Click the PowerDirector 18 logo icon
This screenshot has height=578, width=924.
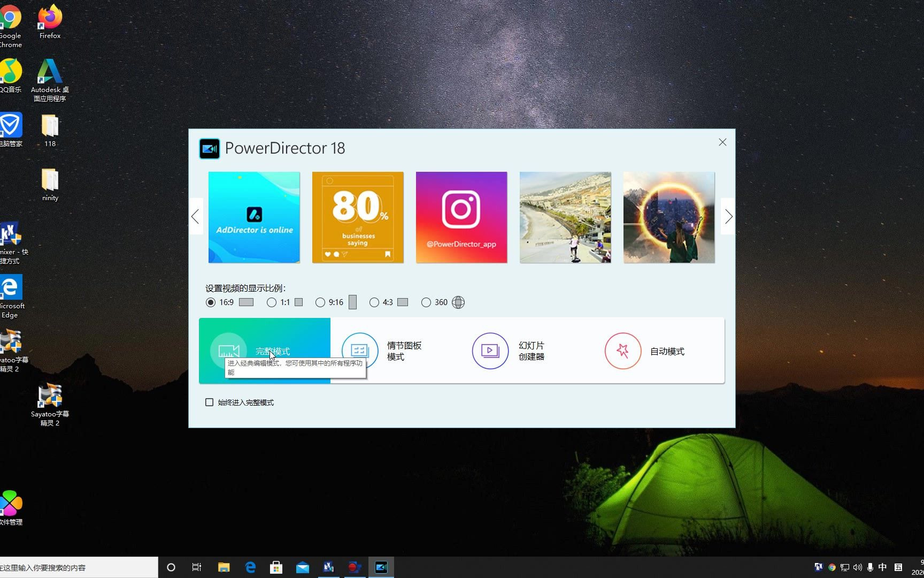pyautogui.click(x=210, y=149)
